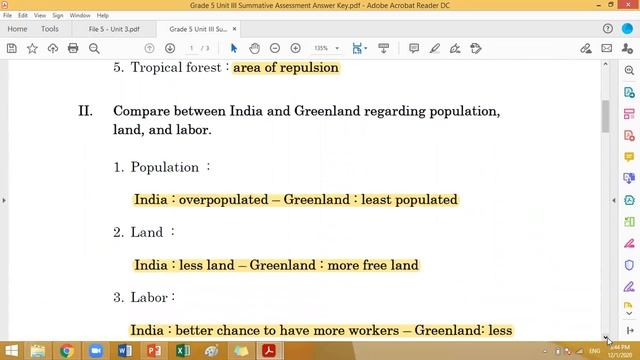Screen dimensions: 640x360
Task: Switch to Home tab
Action: pos(17,29)
